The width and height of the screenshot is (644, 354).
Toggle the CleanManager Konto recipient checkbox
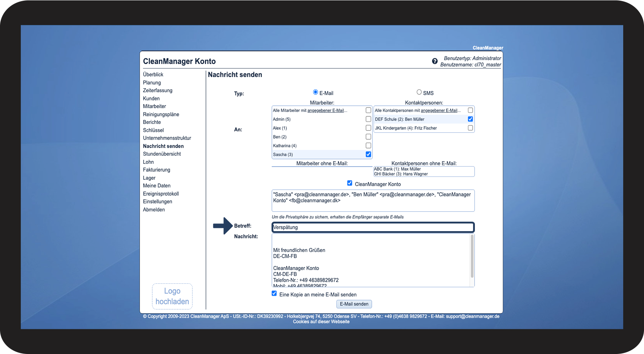point(350,183)
